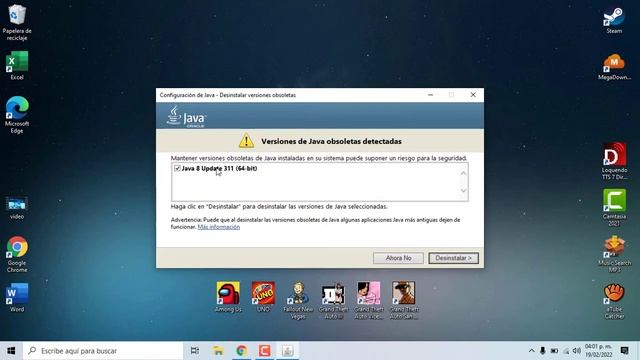Open the aTube Catcher desktop shortcut
Image resolution: width=640 pixels, height=360 pixels.
[x=614, y=300]
